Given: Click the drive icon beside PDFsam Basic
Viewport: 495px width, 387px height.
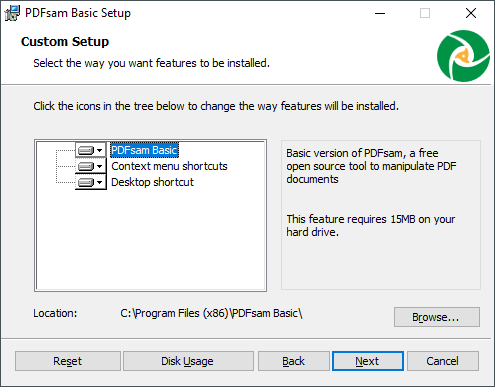Looking at the screenshot, I should pos(86,150).
